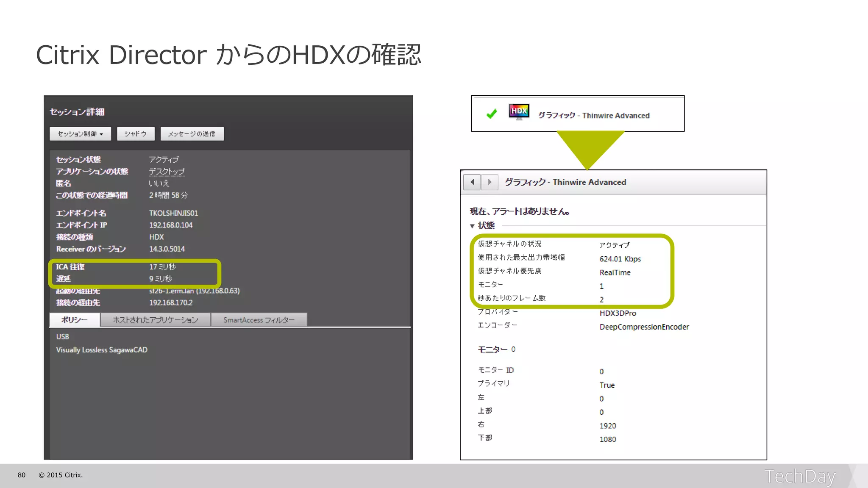The height and width of the screenshot is (488, 868).
Task: Select the endpoint name TKOLSHINJIS01
Action: click(x=173, y=213)
